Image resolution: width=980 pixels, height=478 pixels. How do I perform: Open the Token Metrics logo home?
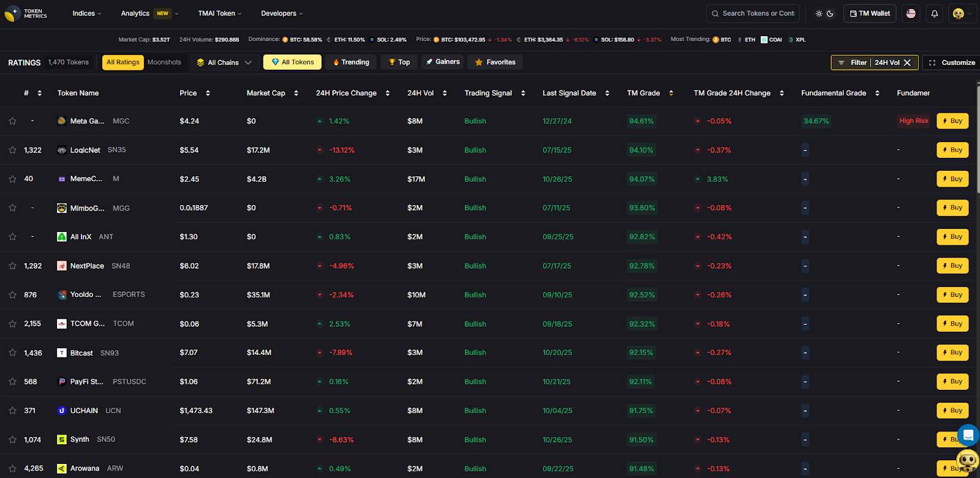coord(26,13)
